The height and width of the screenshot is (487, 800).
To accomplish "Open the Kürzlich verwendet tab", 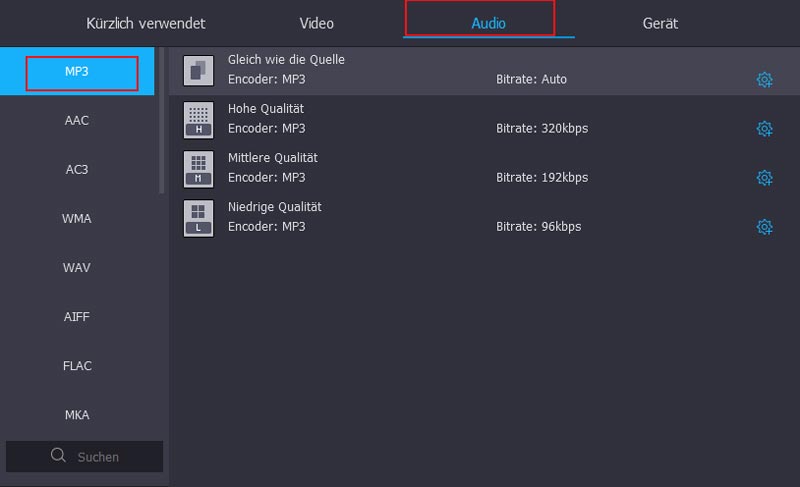I will pyautogui.click(x=146, y=23).
